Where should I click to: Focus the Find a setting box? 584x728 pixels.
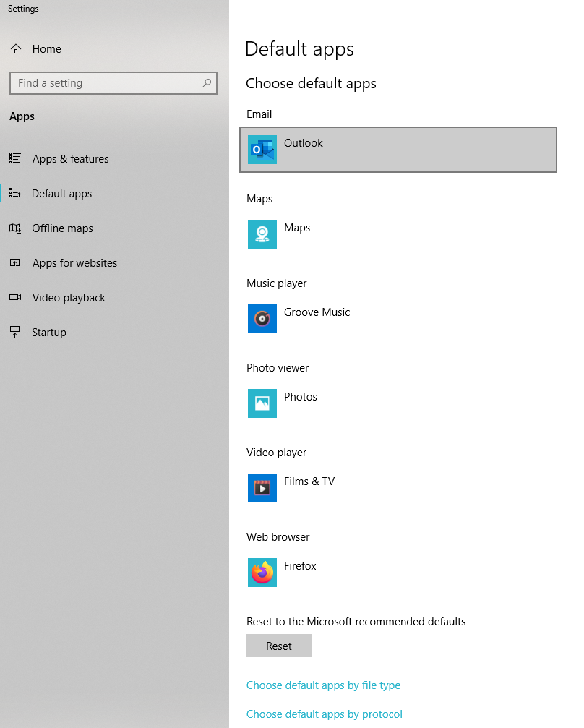113,83
